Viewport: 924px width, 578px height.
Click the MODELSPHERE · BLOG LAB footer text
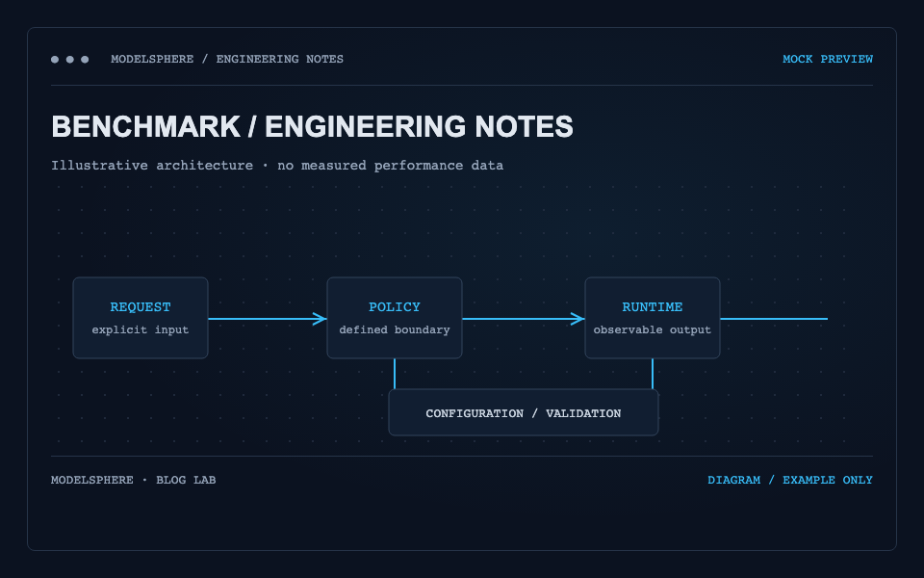[133, 480]
